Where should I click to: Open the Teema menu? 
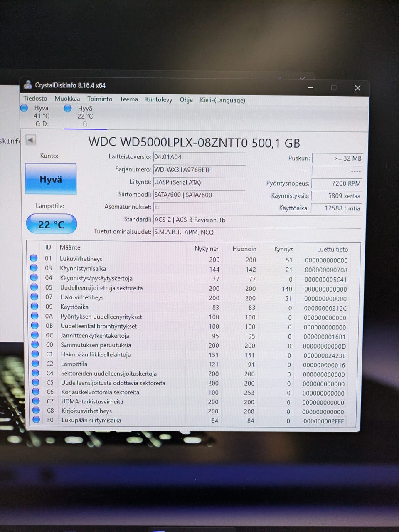click(x=129, y=99)
